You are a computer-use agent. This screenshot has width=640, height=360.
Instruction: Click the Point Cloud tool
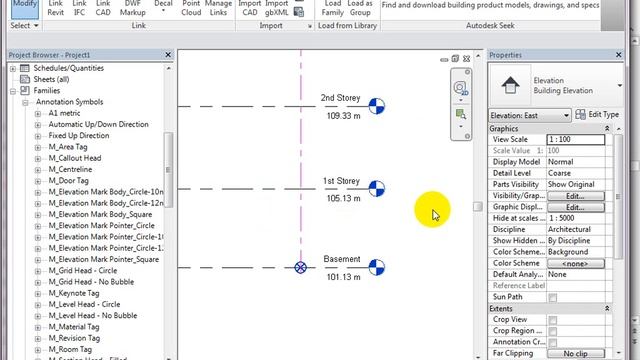(x=191, y=8)
